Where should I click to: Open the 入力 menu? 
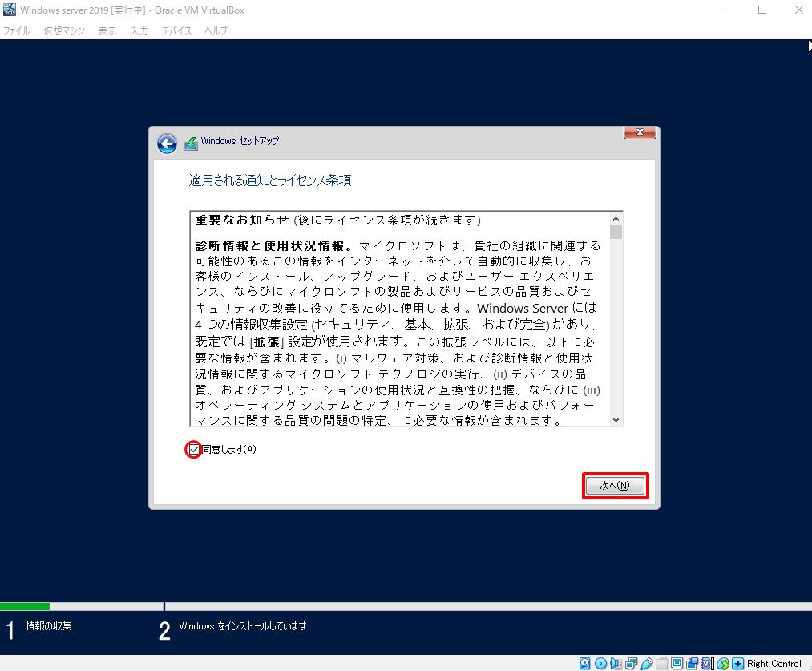pos(139,31)
